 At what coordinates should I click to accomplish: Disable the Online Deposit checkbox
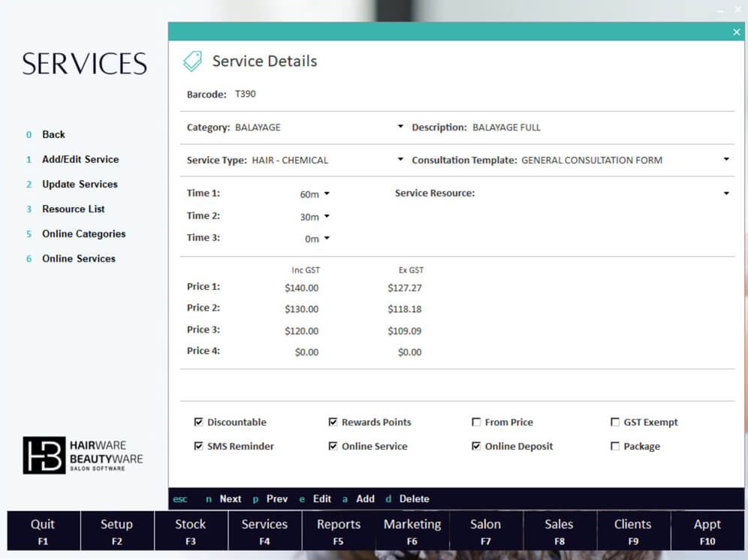click(x=476, y=446)
